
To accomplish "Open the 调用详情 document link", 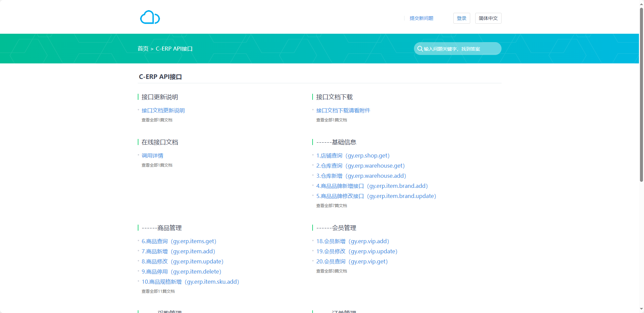I will pyautogui.click(x=152, y=156).
